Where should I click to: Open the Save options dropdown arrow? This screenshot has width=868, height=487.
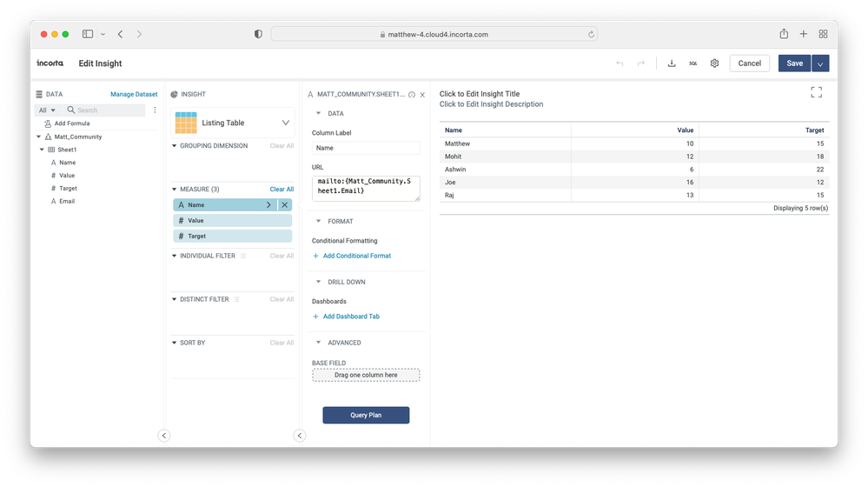820,63
